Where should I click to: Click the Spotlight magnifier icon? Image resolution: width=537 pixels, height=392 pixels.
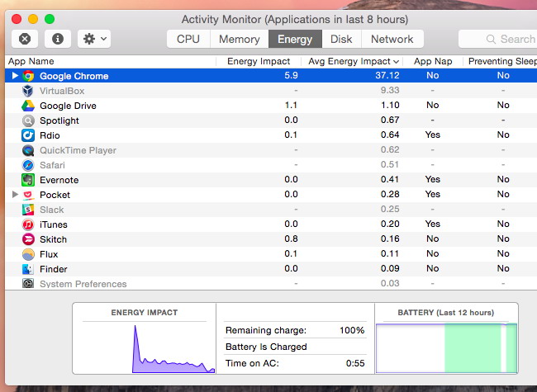pos(28,120)
